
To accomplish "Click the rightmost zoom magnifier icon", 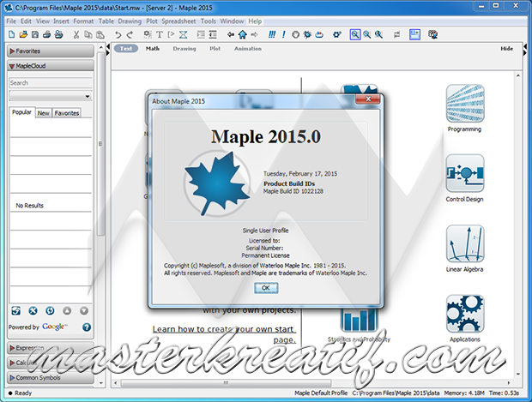I will point(378,34).
